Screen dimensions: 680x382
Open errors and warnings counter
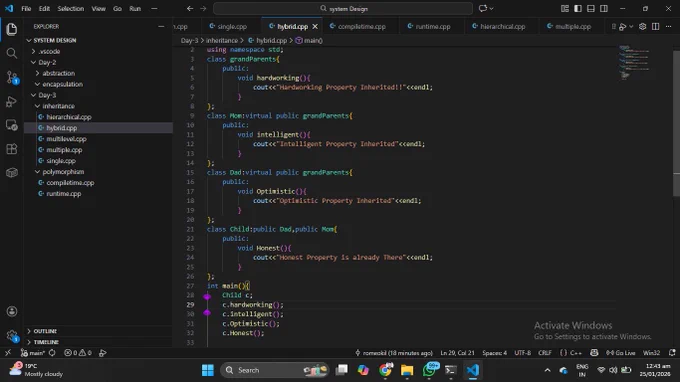(78, 353)
